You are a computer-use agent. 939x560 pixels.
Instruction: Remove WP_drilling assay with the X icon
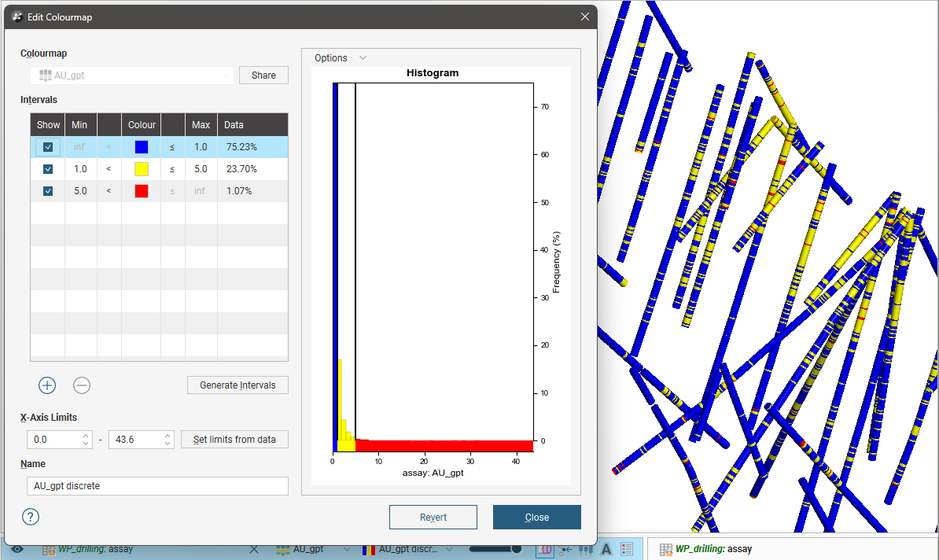254,549
